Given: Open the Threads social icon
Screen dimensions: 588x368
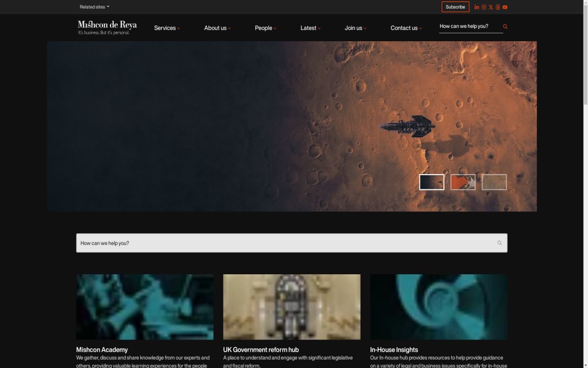Looking at the screenshot, I should point(498,7).
